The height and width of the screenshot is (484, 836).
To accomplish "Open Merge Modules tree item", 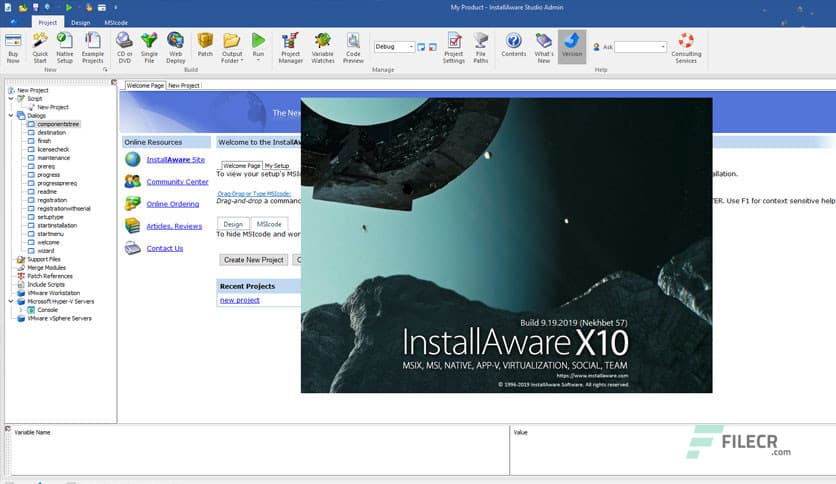I will click(x=46, y=268).
